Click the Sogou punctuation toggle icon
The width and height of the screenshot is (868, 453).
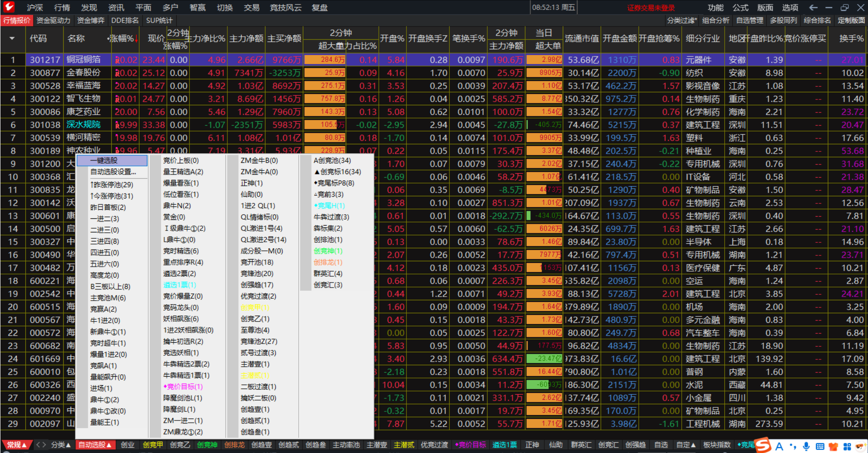(x=794, y=446)
